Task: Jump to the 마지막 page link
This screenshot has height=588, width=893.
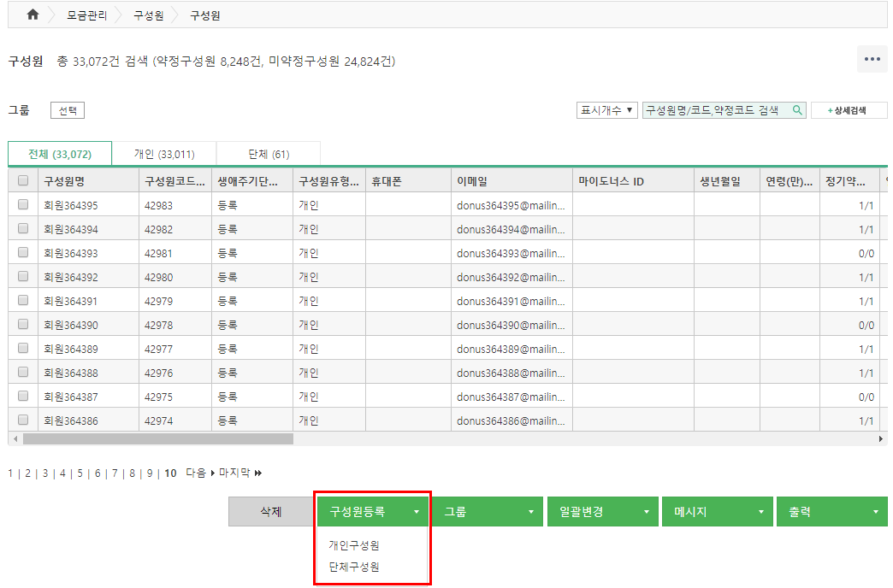Action: pos(240,473)
